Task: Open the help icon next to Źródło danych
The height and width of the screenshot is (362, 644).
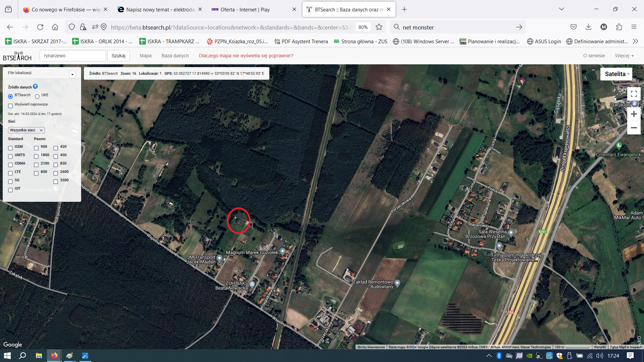Action: [x=36, y=86]
